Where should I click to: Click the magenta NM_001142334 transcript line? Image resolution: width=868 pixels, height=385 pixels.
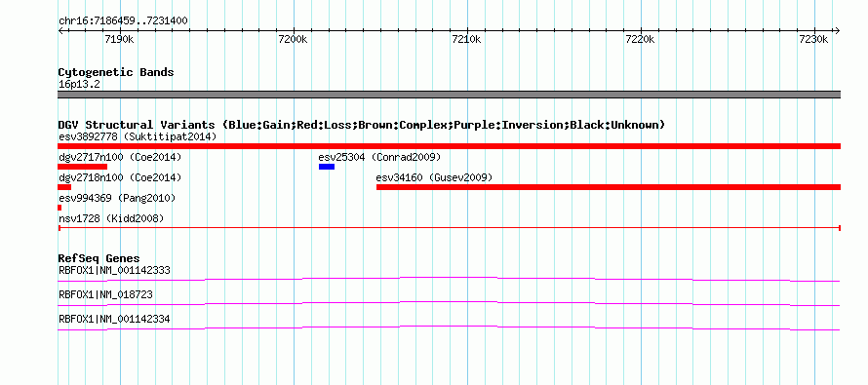click(x=449, y=328)
